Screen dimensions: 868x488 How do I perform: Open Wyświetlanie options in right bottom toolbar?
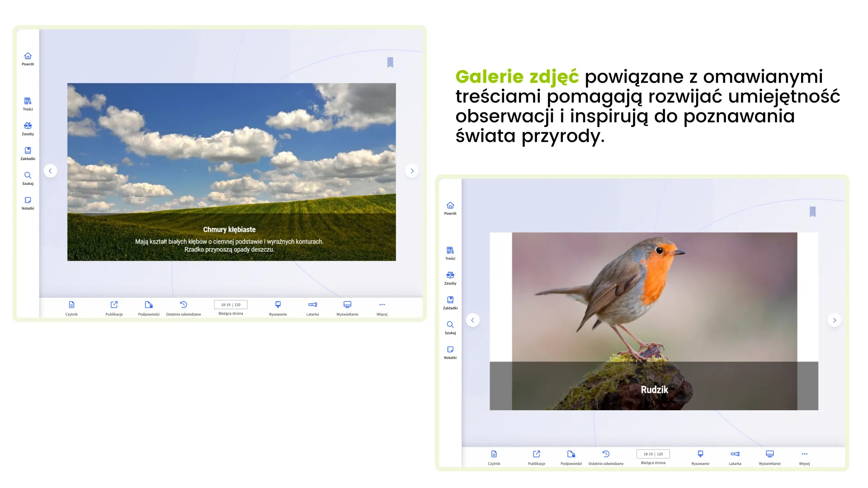pyautogui.click(x=769, y=455)
